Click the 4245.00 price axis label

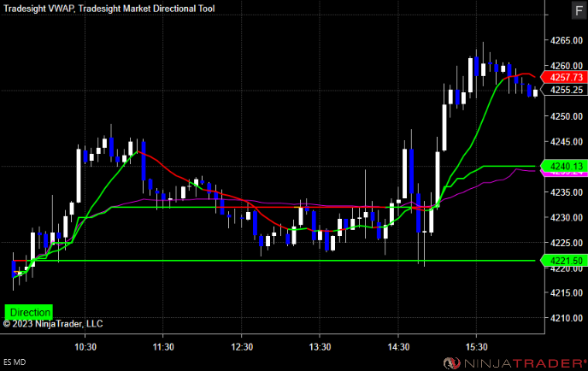[x=567, y=142]
